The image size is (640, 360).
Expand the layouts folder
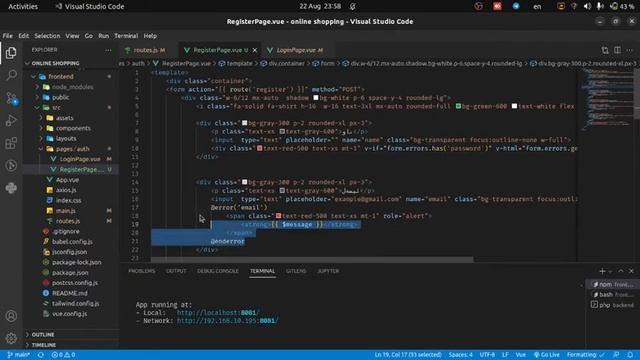66,138
